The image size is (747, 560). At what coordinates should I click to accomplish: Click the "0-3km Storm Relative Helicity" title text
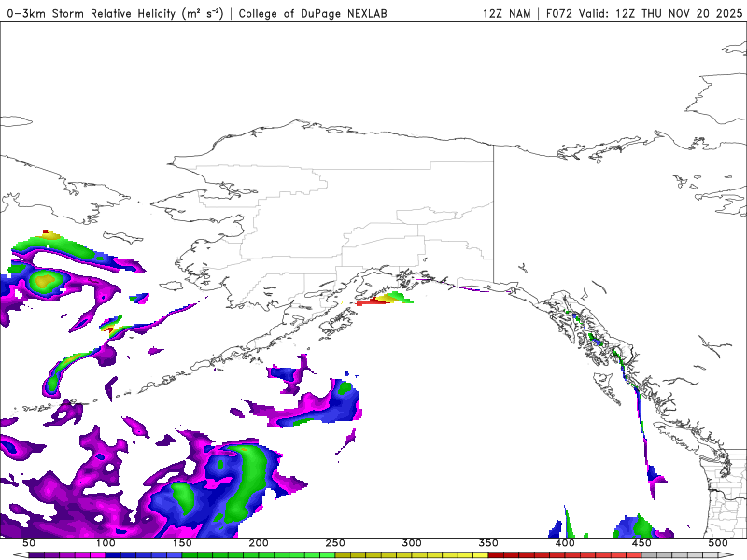(92, 13)
